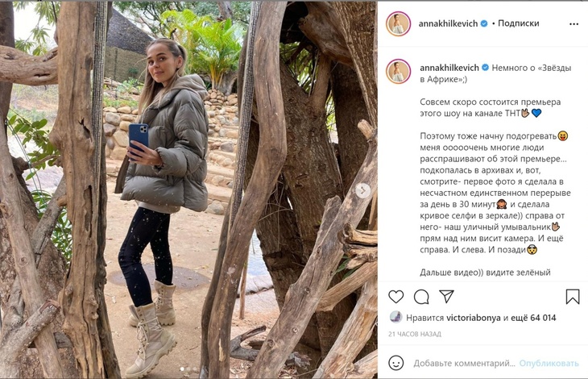This screenshot has width=588, height=379.
Task: Focus the Добавьте комментарий input field
Action: [x=463, y=363]
